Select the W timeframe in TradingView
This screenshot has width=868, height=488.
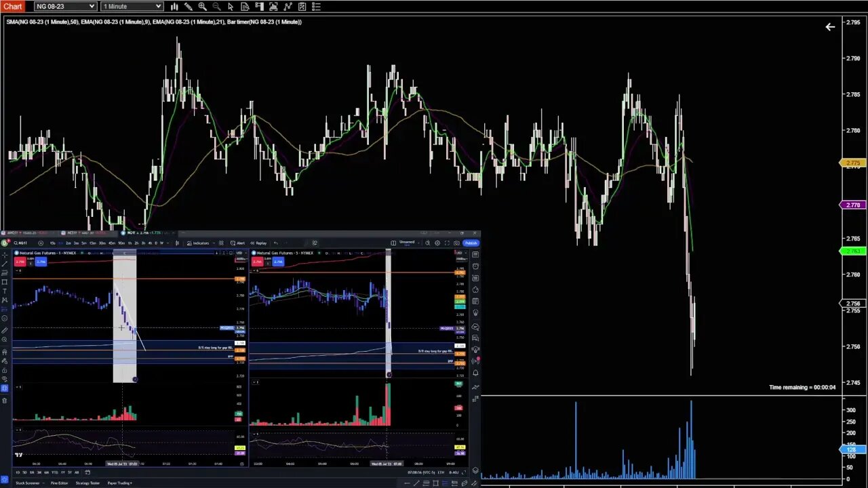pyautogui.click(x=161, y=243)
